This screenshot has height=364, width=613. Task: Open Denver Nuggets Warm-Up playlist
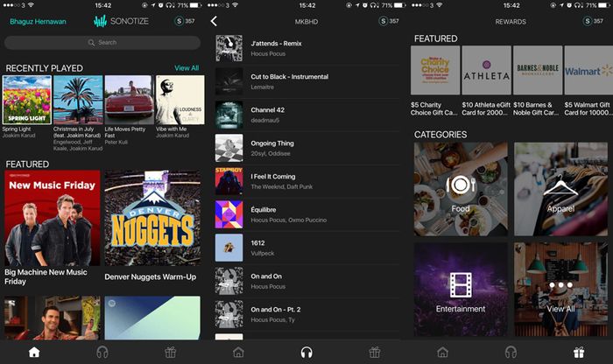(152, 218)
